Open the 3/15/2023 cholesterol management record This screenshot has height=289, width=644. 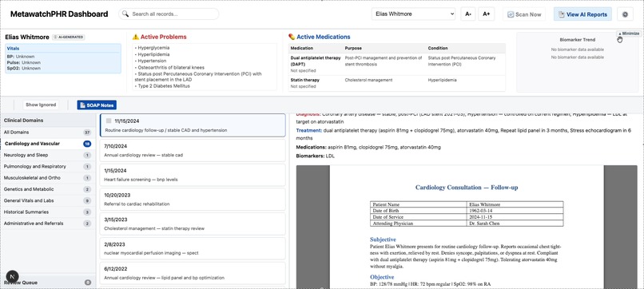193,224
